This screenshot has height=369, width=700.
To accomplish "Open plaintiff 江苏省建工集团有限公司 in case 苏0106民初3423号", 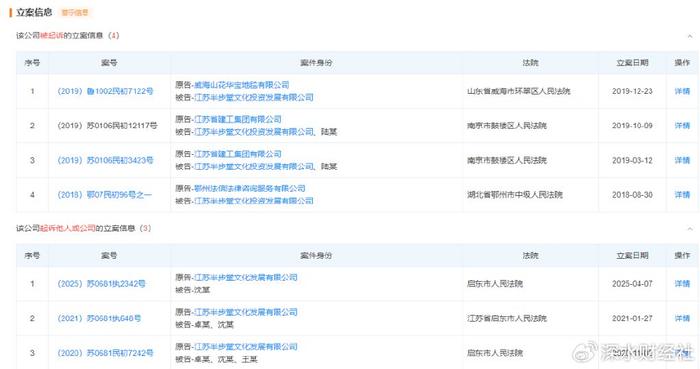I will (238, 154).
